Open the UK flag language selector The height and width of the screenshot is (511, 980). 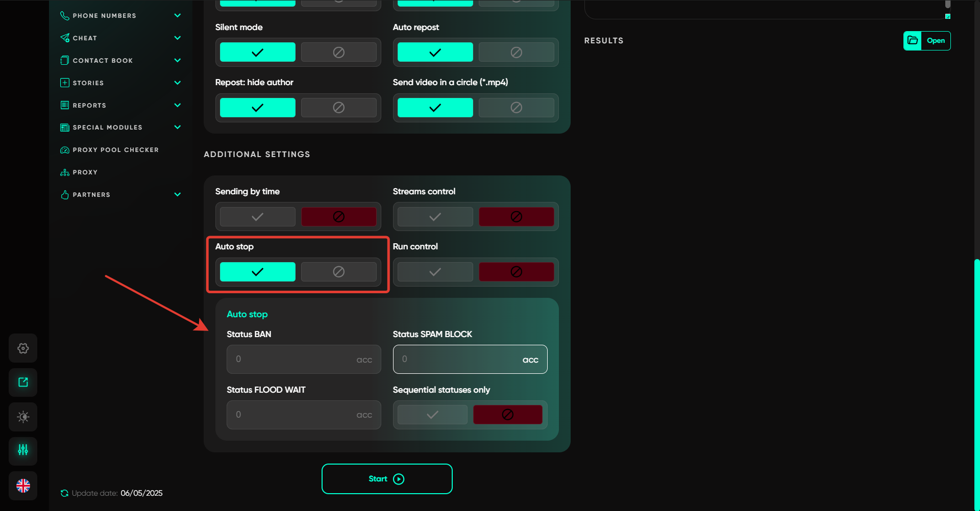pyautogui.click(x=23, y=486)
